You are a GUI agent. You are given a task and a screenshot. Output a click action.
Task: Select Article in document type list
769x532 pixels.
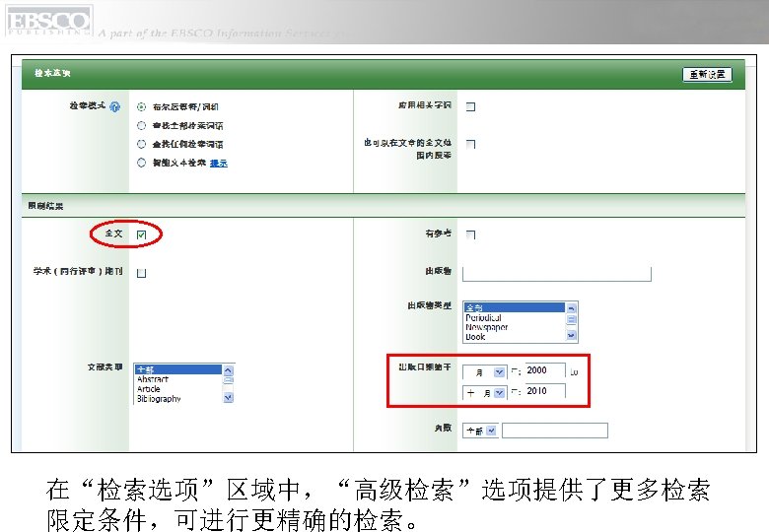[x=149, y=389]
